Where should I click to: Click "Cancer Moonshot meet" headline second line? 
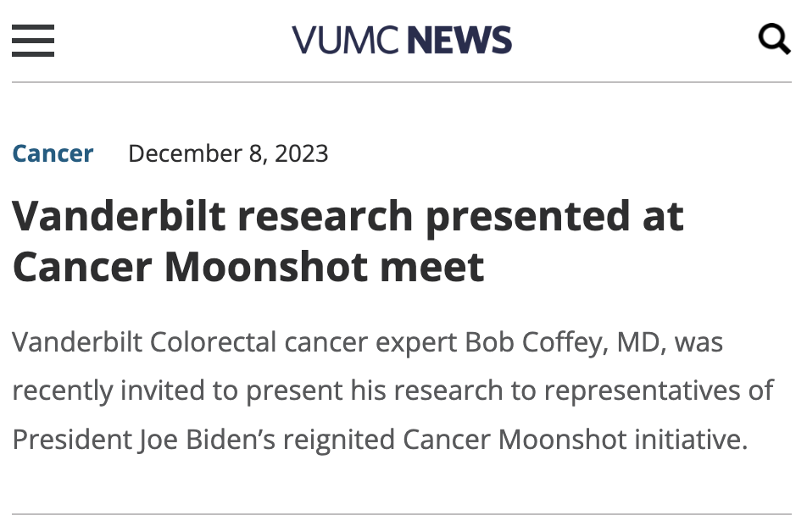pos(248,266)
